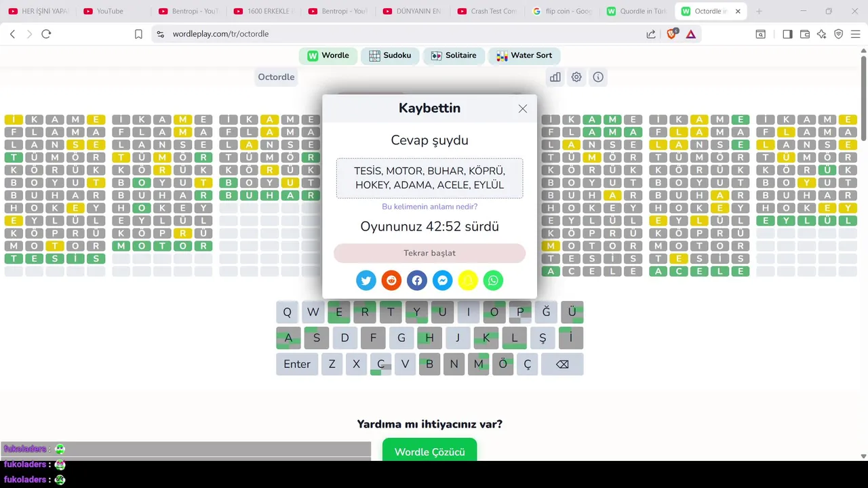868x488 pixels.
Task: Share result on Reddit
Action: click(391, 280)
